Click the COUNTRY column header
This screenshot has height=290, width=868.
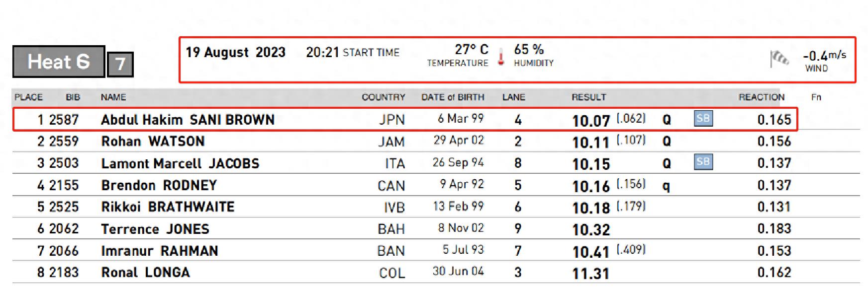(x=383, y=97)
